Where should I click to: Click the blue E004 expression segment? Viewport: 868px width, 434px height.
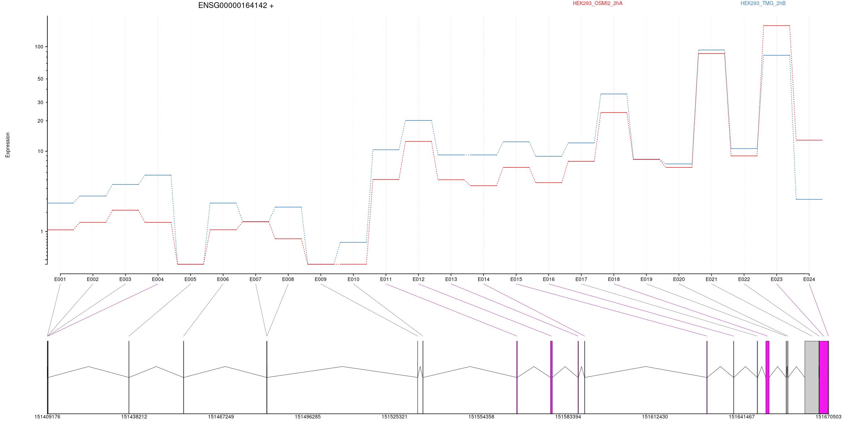[x=158, y=175]
